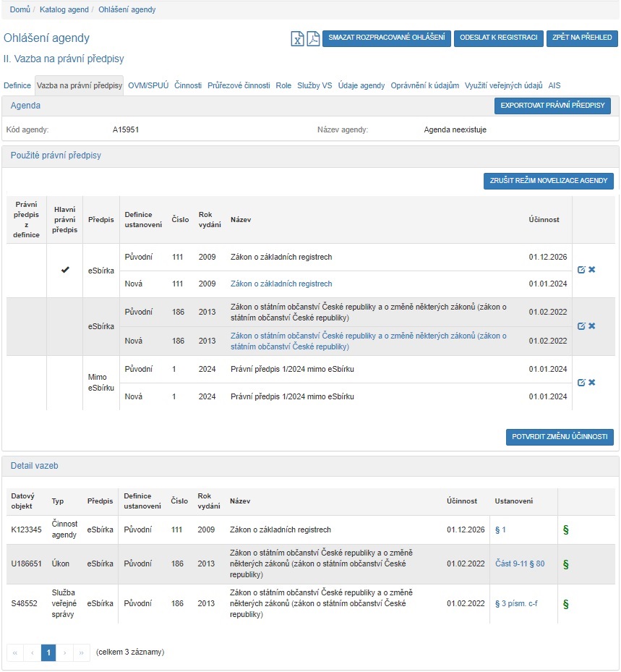This screenshot has width=621, height=672.
Task: Delete the law 186/2013 citizenship row
Action: click(x=592, y=326)
